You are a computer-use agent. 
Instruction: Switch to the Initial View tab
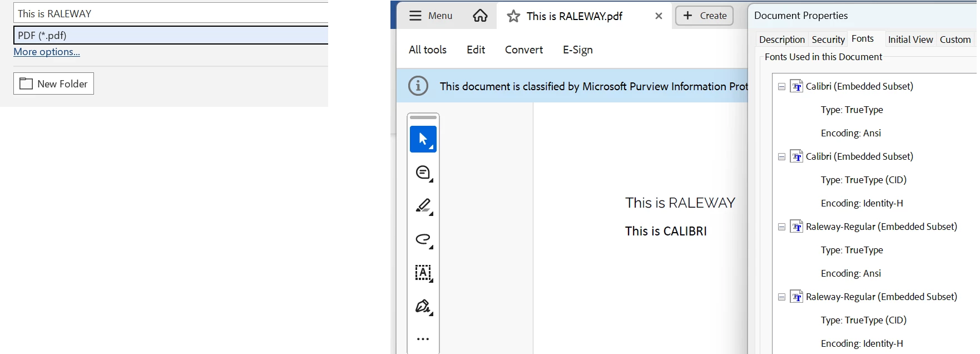[910, 40]
